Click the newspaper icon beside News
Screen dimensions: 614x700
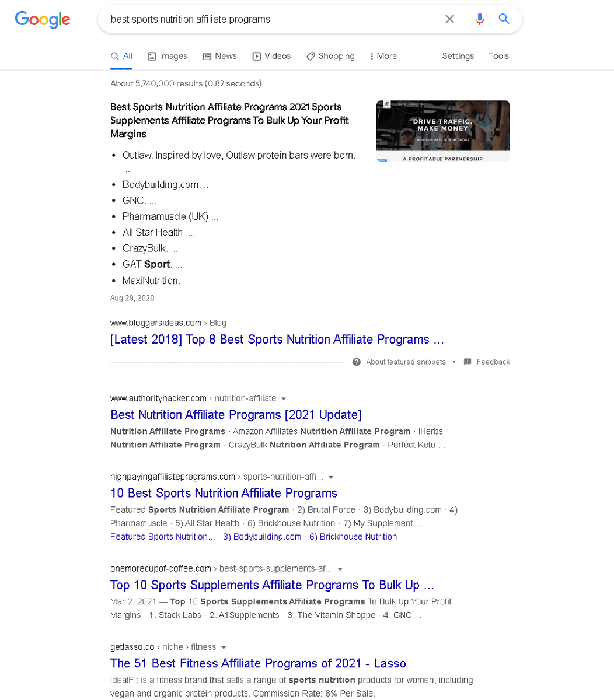pyautogui.click(x=206, y=56)
